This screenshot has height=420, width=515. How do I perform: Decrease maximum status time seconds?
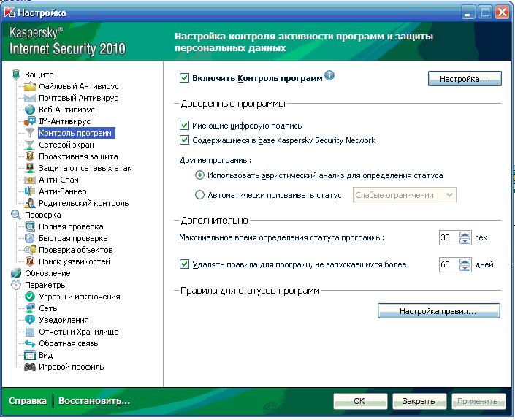[x=465, y=241]
